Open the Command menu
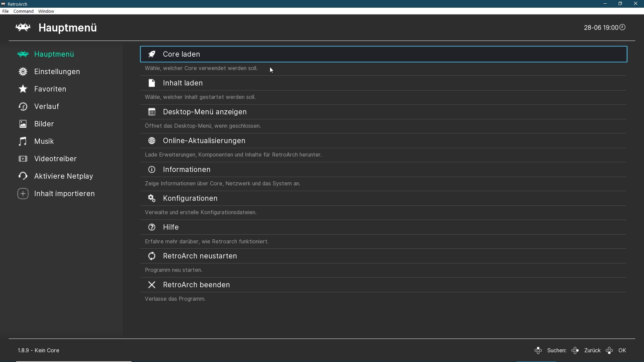 (23, 11)
